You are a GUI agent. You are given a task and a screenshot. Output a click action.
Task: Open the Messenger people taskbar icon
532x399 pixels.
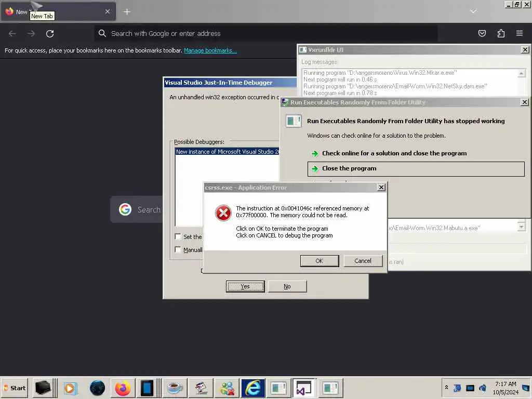click(227, 388)
